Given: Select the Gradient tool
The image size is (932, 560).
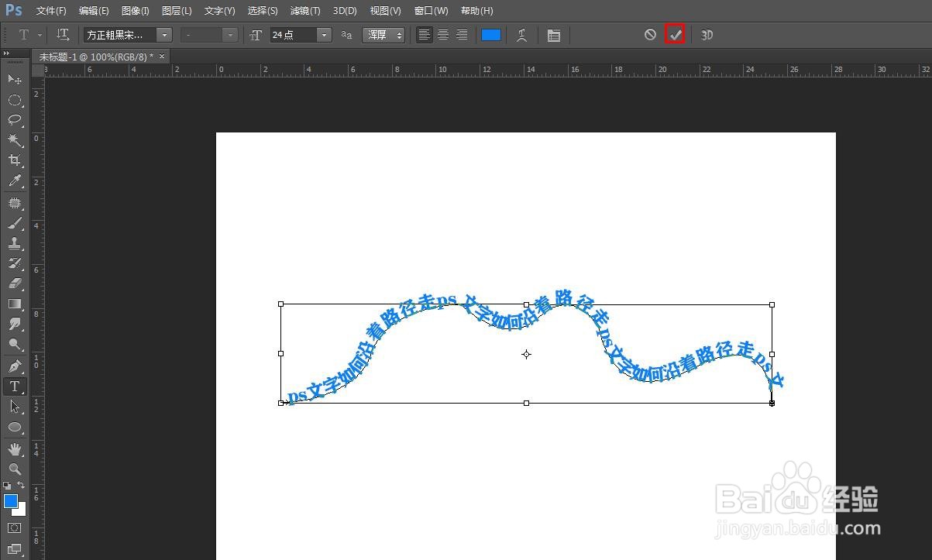Looking at the screenshot, I should [14, 304].
